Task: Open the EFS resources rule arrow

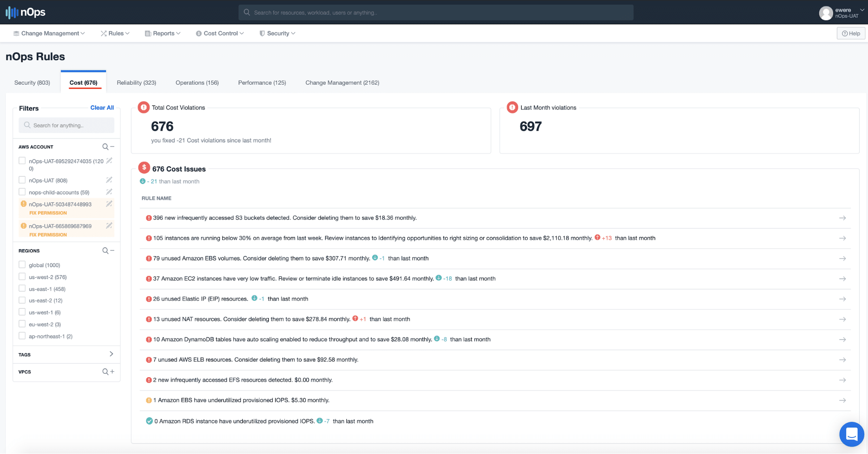Action: pyautogui.click(x=842, y=380)
